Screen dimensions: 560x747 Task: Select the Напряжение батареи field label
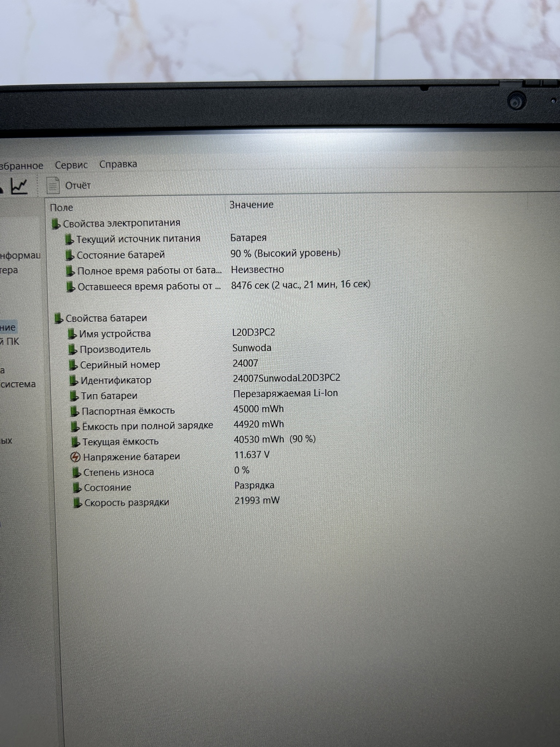click(x=132, y=457)
